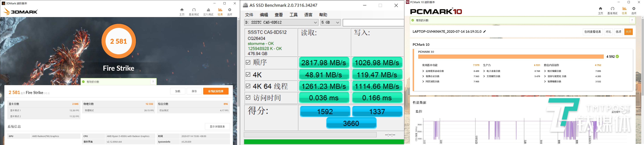
Task: Click green check beside the 4 592 score
Action: (617, 56)
